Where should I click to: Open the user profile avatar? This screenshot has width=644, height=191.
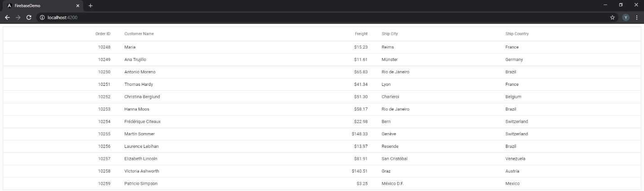click(626, 18)
